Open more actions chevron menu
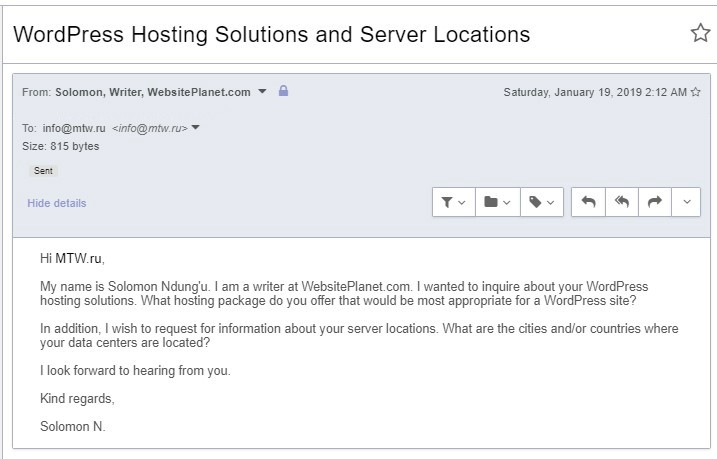Screen dimensions: 717x459 [686, 202]
